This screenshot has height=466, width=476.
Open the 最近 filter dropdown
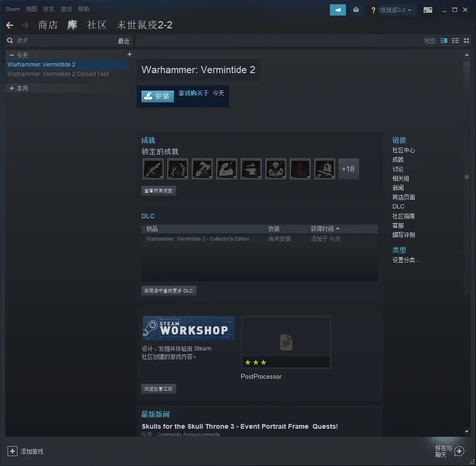pos(123,41)
